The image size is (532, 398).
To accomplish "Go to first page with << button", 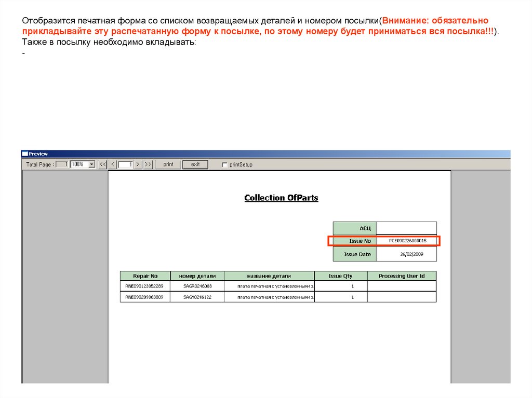I will [102, 164].
